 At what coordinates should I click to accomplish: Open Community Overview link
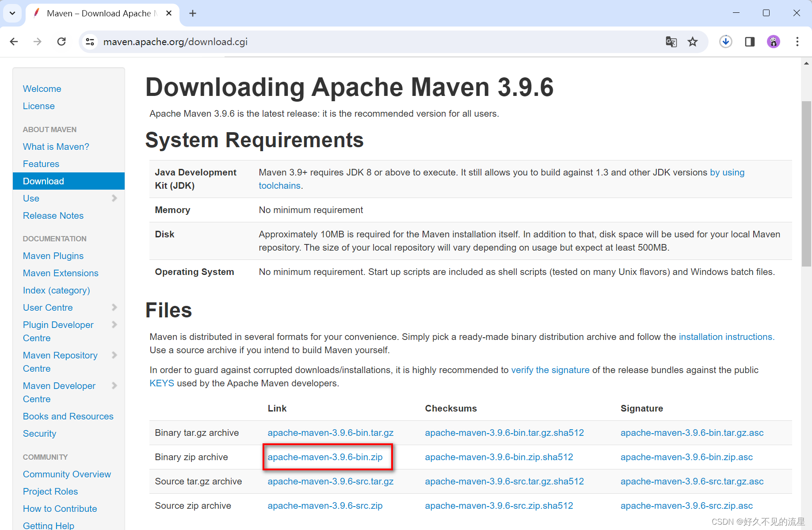pos(67,474)
